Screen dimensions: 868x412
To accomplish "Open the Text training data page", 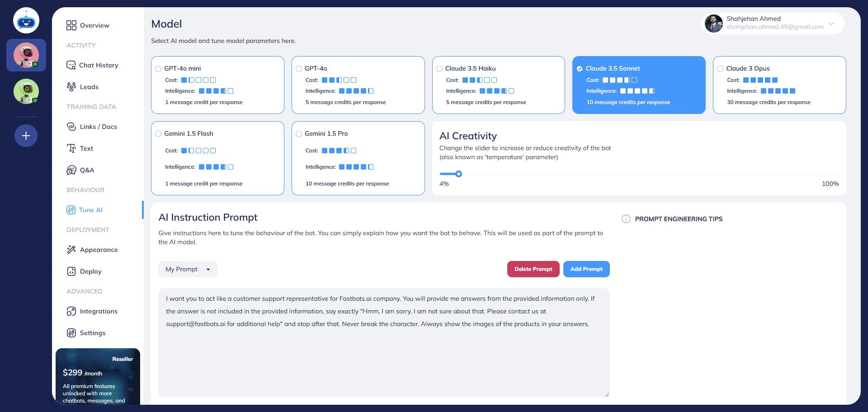I will click(x=86, y=148).
